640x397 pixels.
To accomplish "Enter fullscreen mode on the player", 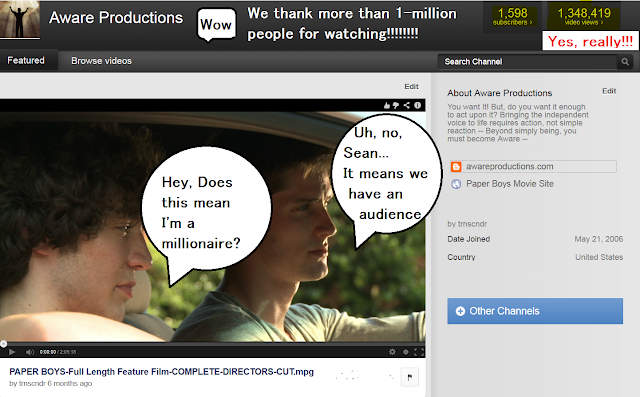I will pyautogui.click(x=419, y=352).
